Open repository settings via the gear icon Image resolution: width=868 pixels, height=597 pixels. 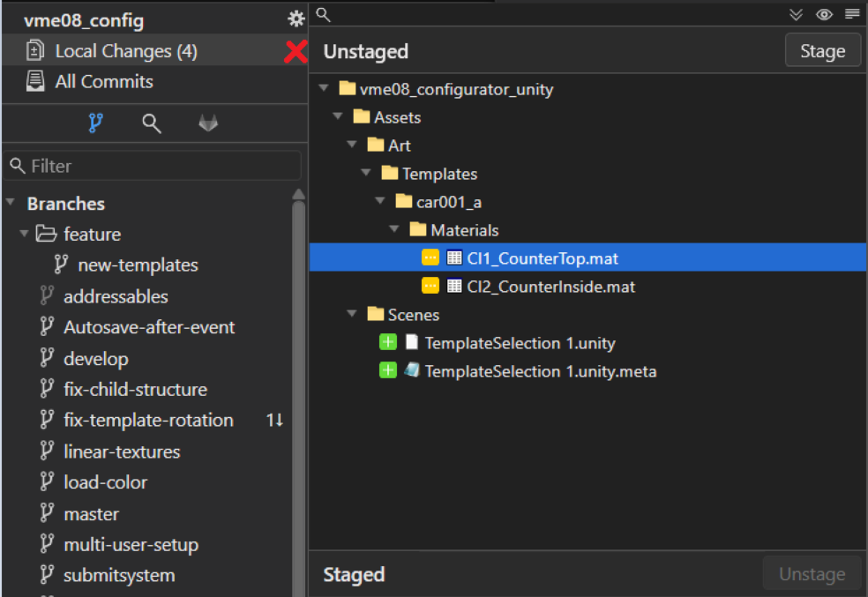click(296, 18)
